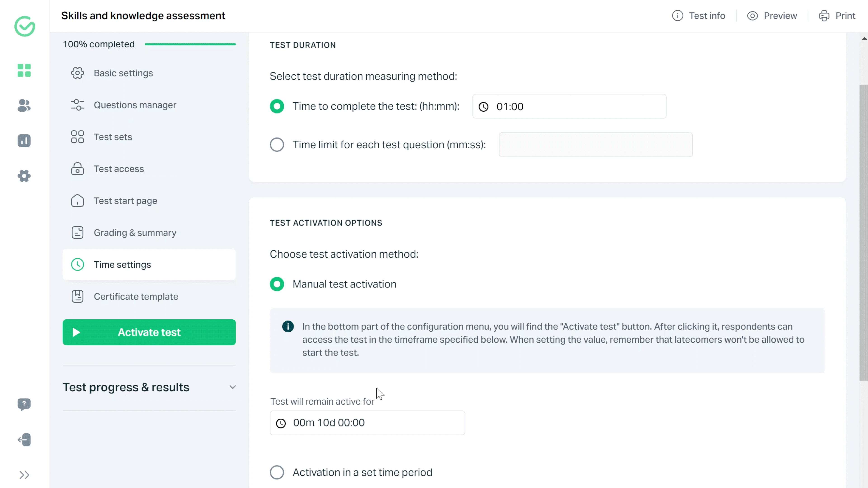Open the dashboard grid icon in sidebar
This screenshot has width=868, height=488.
coord(24,71)
